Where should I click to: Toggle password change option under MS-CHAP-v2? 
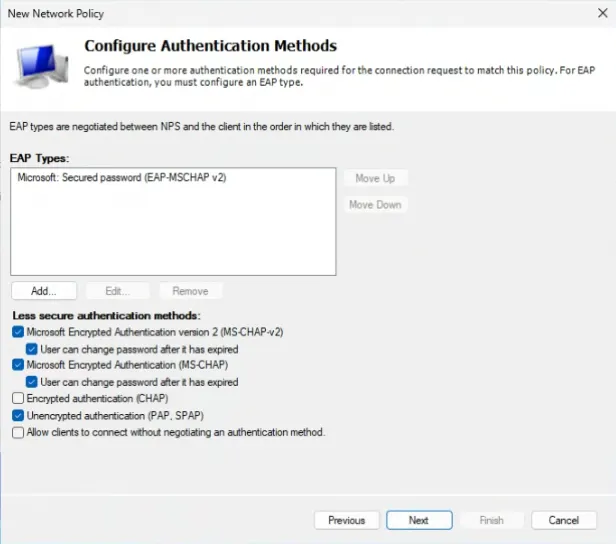(31, 349)
